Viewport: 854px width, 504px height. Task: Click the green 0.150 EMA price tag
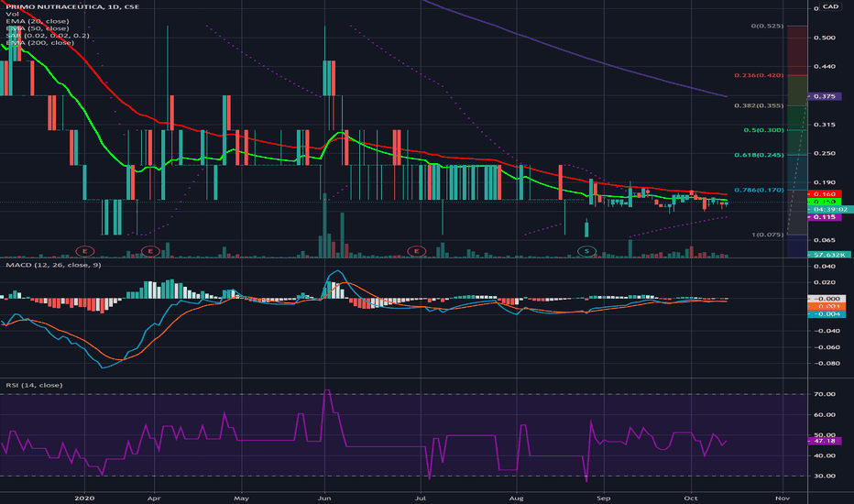tap(825, 202)
